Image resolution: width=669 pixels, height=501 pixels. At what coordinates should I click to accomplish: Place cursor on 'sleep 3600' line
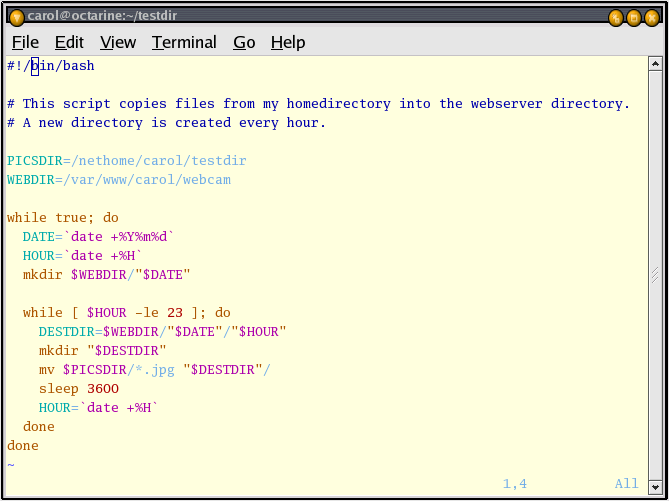tap(78, 389)
